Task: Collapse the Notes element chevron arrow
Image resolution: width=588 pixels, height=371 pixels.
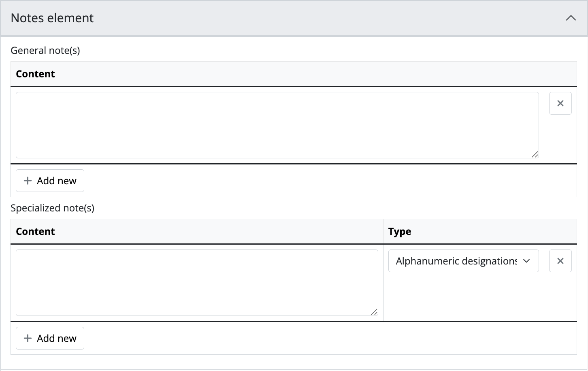Action: [571, 18]
